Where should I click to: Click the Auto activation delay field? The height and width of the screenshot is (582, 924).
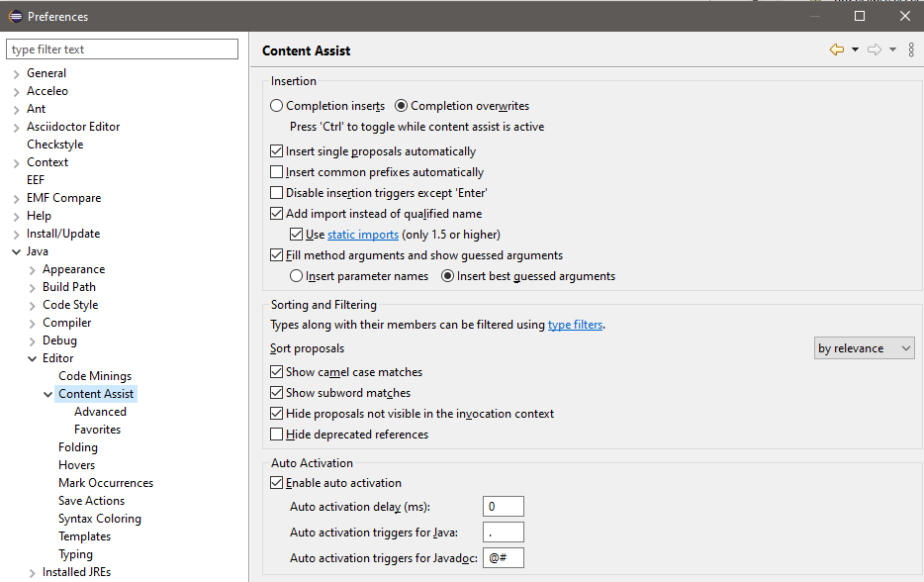coord(504,508)
